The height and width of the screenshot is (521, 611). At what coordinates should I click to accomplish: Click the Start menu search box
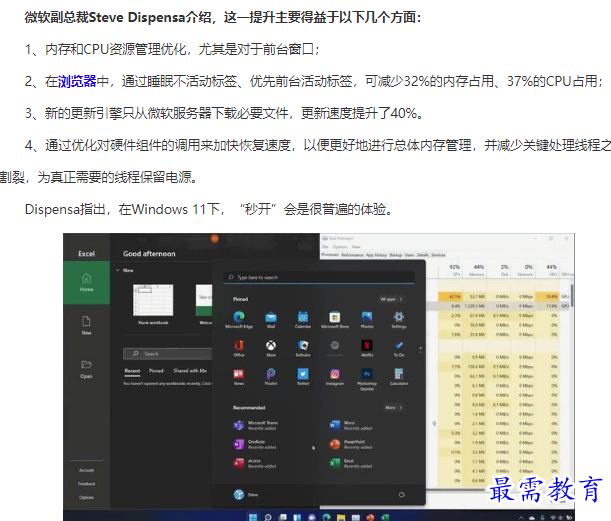319,277
